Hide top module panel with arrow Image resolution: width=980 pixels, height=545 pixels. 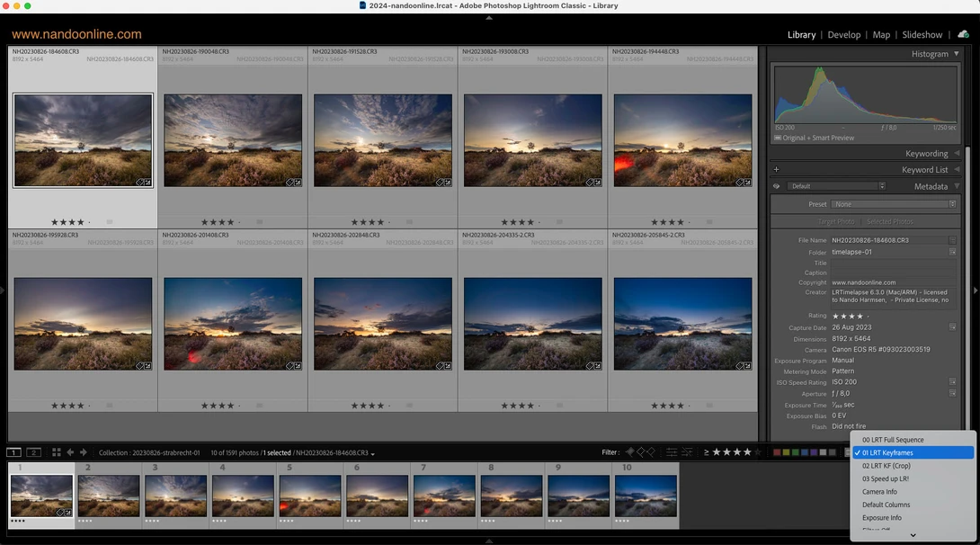tap(489, 18)
